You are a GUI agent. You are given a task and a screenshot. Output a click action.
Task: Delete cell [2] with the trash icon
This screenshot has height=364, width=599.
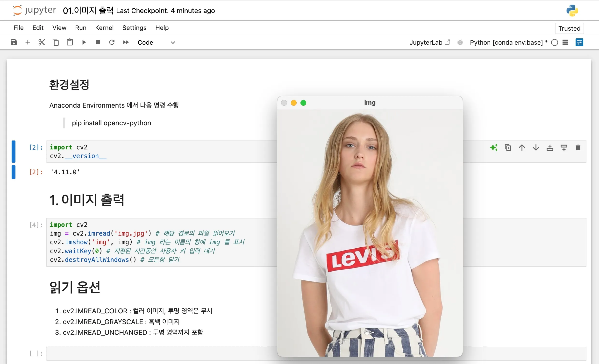(x=578, y=147)
